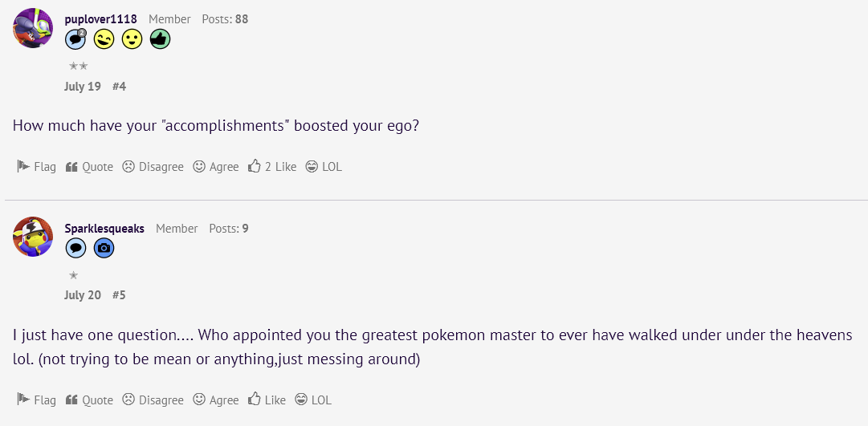Like post #4 showing 2 likes
This screenshot has width=868, height=426.
click(x=272, y=167)
